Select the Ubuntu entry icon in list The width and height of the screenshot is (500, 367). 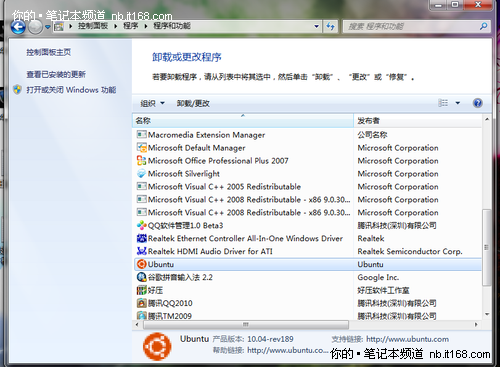point(142,264)
